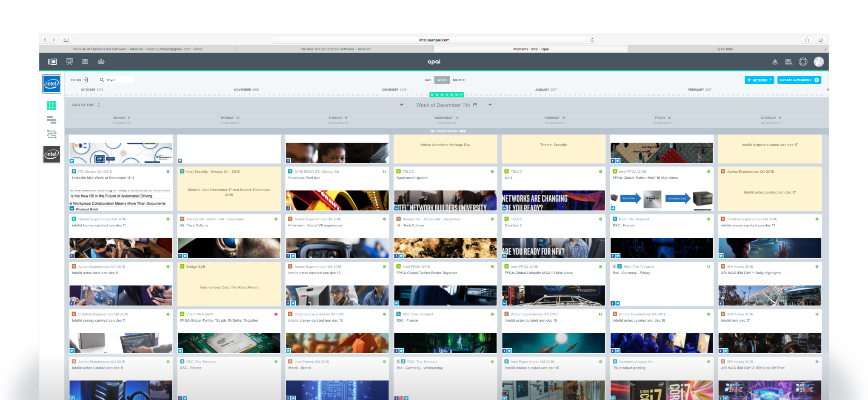Select the dark Intel workspace logo
868x400 pixels.
(51, 154)
